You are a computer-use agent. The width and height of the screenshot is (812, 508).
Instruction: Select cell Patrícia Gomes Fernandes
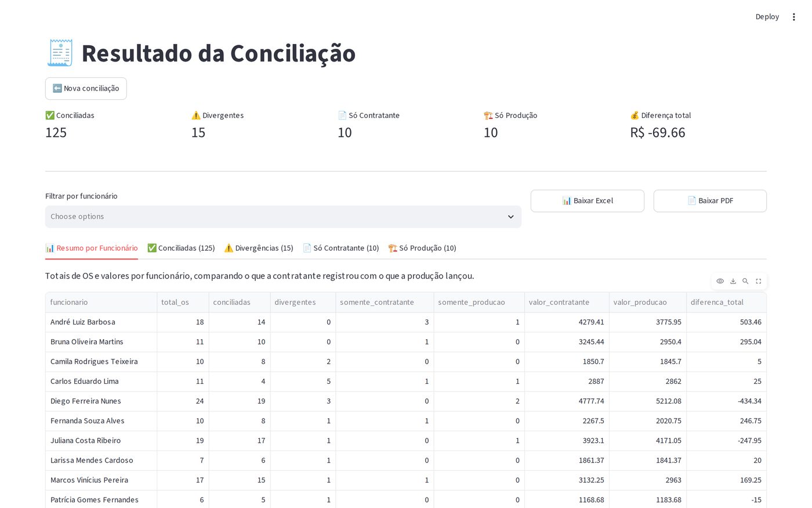pyautogui.click(x=101, y=500)
